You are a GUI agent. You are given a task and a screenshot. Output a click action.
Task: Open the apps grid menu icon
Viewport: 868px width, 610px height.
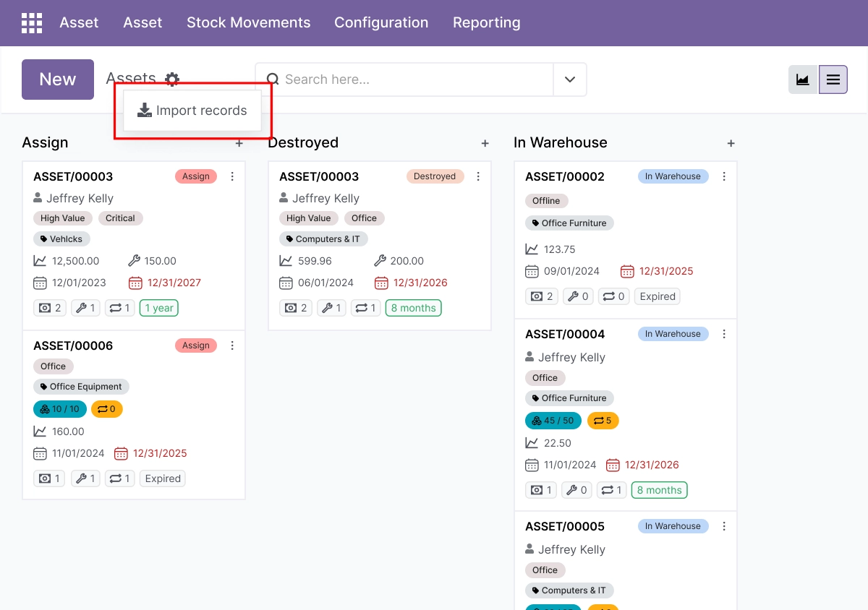(x=32, y=23)
